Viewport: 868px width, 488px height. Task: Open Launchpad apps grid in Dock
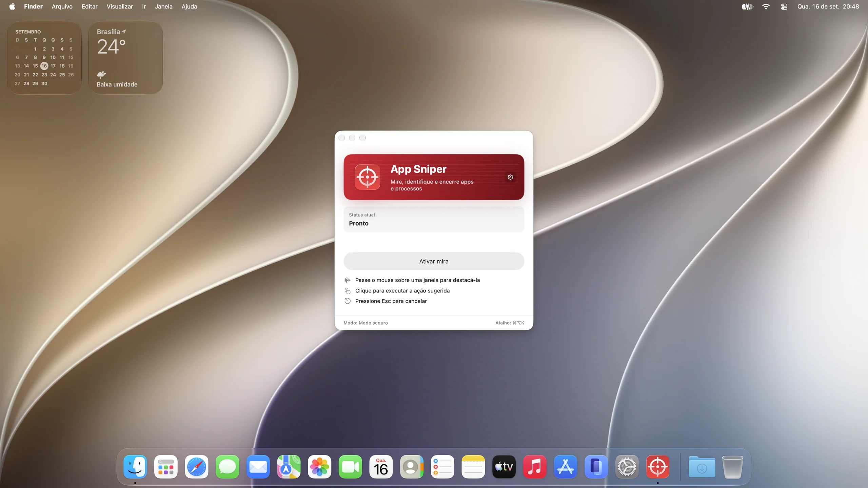pyautogui.click(x=166, y=467)
